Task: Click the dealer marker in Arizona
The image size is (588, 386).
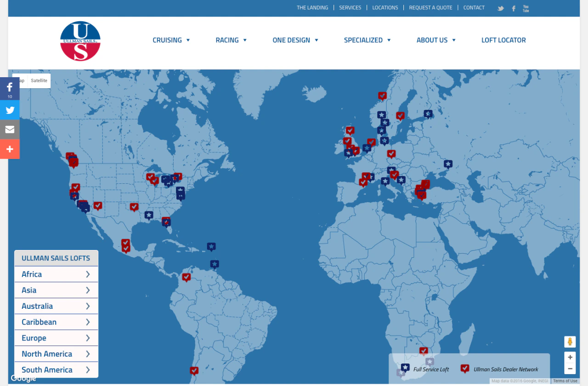Action: point(98,205)
